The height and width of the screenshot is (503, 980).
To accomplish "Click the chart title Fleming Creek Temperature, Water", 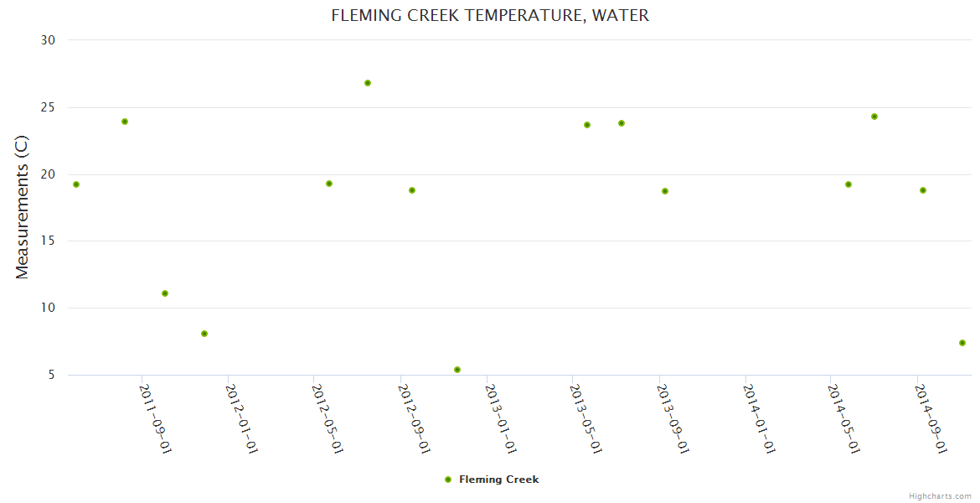I will pyautogui.click(x=490, y=15).
